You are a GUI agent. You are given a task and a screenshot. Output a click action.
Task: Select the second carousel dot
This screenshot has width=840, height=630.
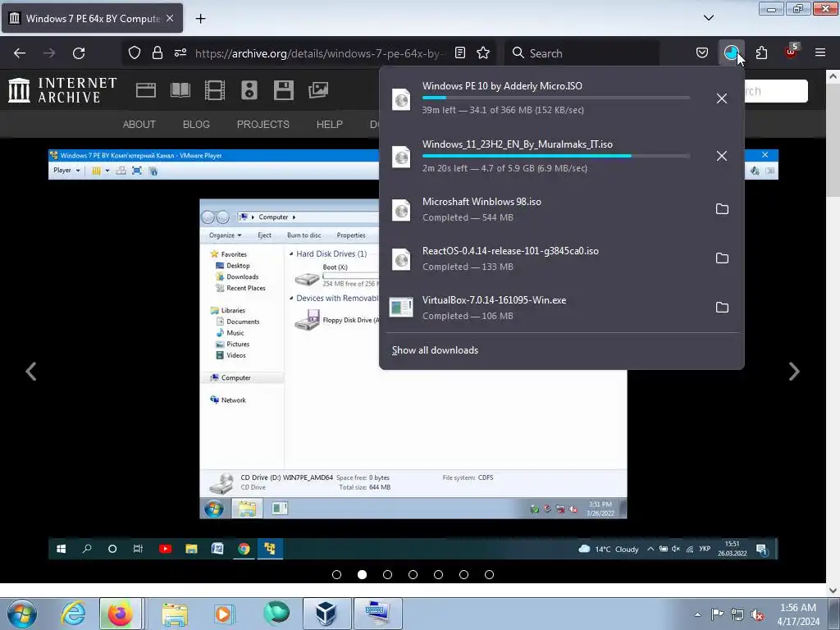click(362, 575)
